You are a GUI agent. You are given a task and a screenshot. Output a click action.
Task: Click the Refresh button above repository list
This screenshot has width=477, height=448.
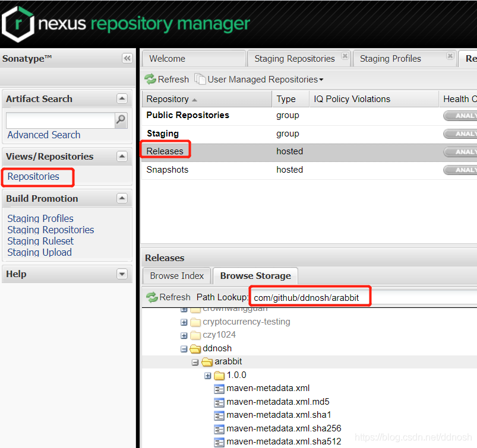pyautogui.click(x=167, y=80)
